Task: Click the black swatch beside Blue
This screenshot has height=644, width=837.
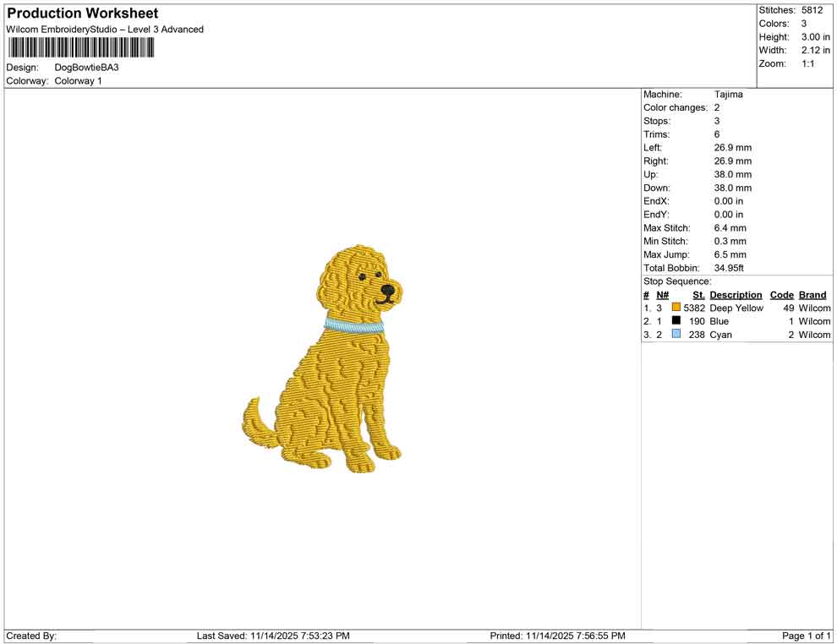Action: click(x=676, y=320)
